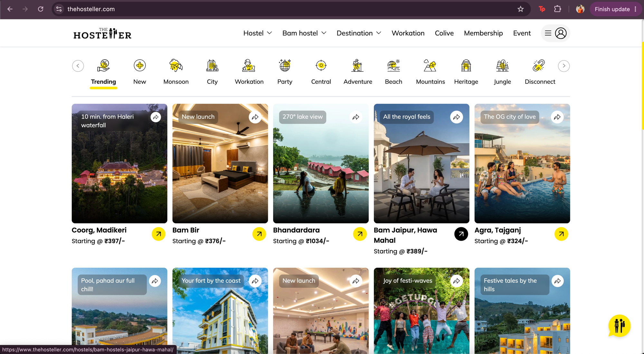Viewport: 644px width, 354px height.
Task: Open the Agra, Tajganj title link
Action: click(497, 230)
